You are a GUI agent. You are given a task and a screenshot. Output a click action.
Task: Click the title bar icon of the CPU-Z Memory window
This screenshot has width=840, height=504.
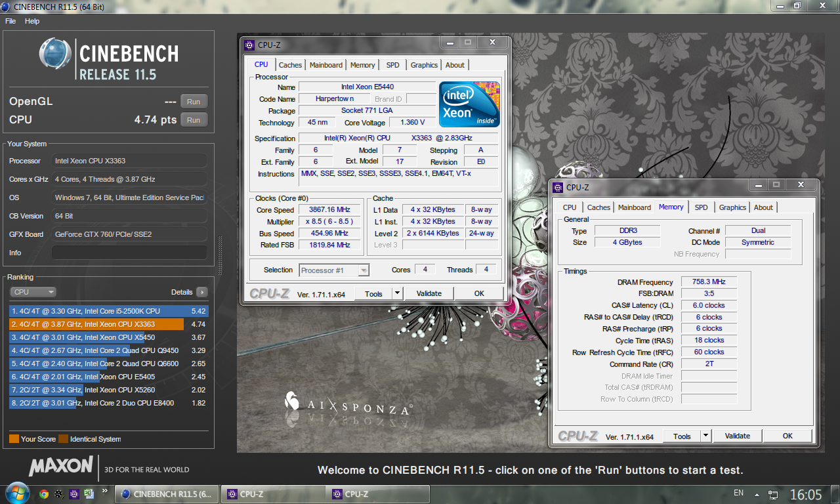tap(558, 188)
